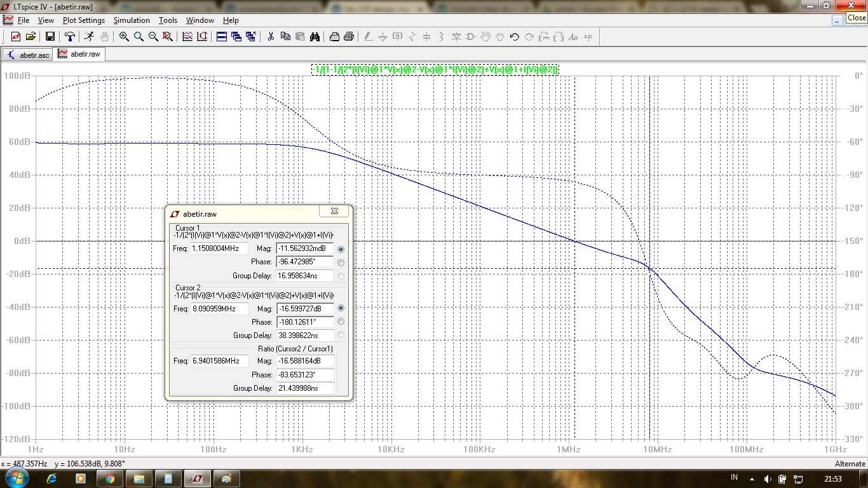Image resolution: width=868 pixels, height=488 pixels.
Task: Click Cursor 2 Phase field -180.12611°
Action: (306, 322)
